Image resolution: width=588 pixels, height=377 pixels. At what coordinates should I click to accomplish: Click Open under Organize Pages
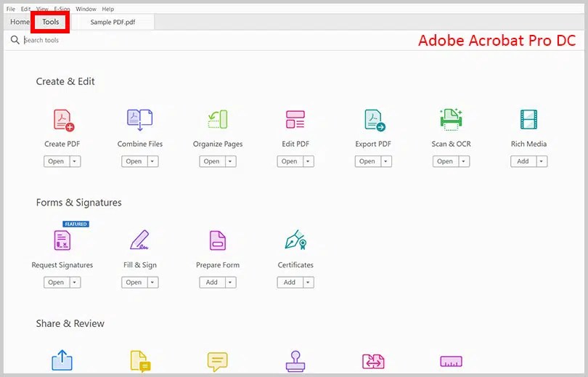tap(212, 161)
